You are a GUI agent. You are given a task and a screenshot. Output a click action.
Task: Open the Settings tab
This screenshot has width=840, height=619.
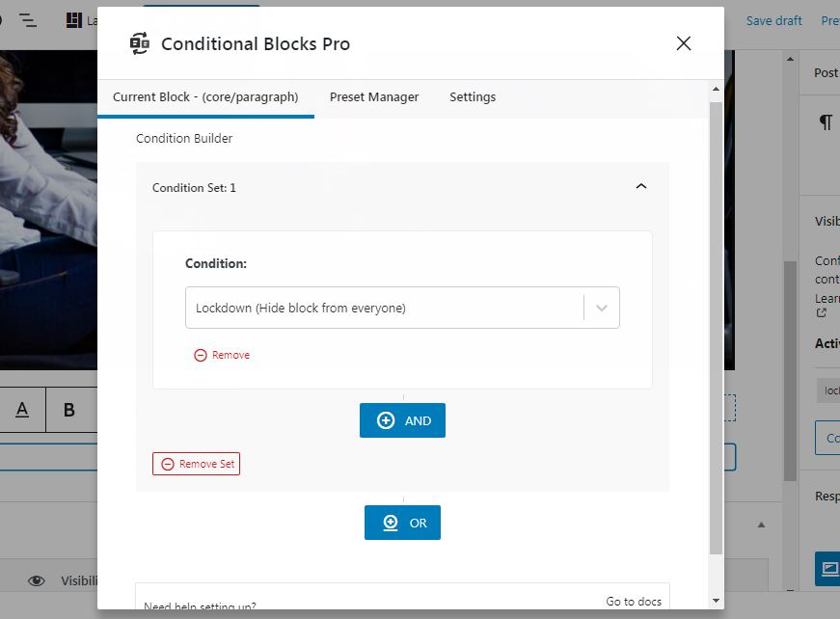[473, 97]
